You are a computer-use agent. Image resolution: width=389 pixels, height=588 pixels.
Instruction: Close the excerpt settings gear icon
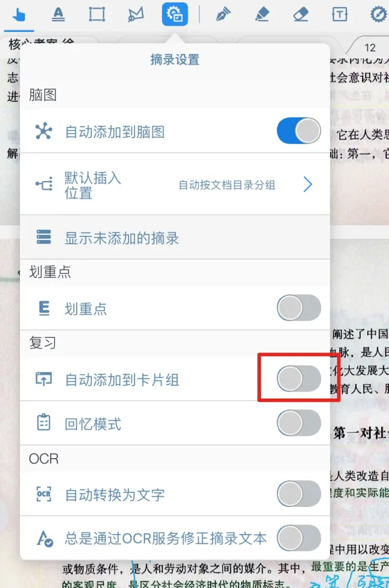pos(175,14)
